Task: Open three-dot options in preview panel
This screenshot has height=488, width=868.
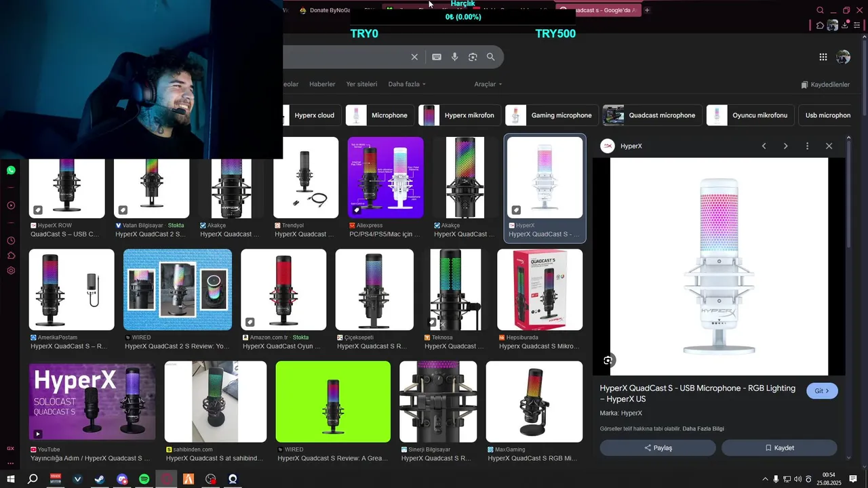Action: [807, 146]
